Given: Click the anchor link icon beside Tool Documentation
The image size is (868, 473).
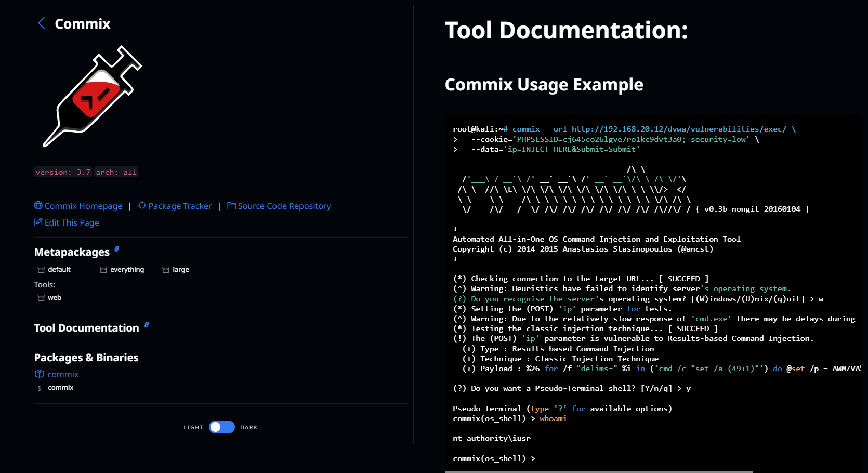Looking at the screenshot, I should click(x=147, y=324).
